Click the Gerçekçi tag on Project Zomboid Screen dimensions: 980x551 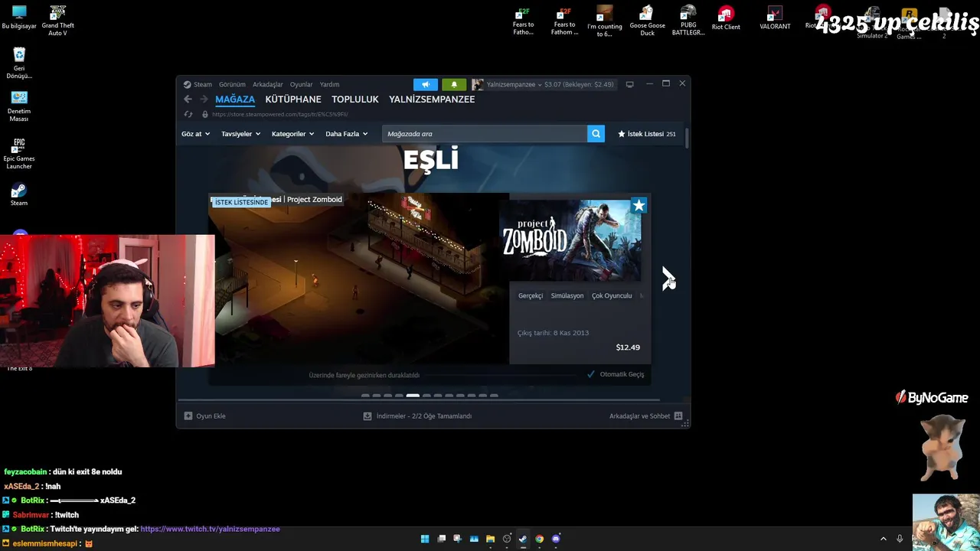coord(531,296)
